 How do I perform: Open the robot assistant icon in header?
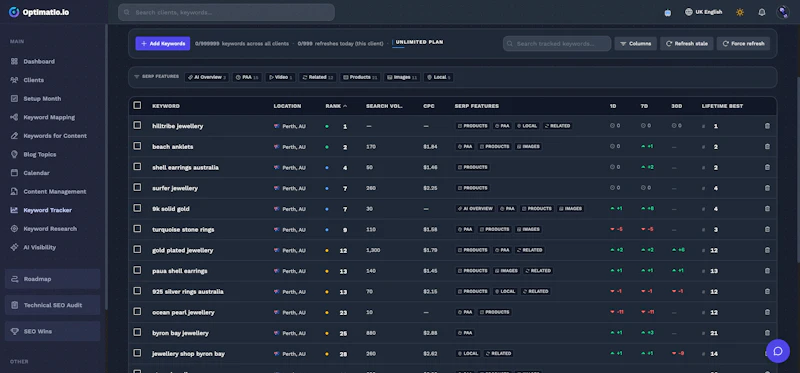668,12
